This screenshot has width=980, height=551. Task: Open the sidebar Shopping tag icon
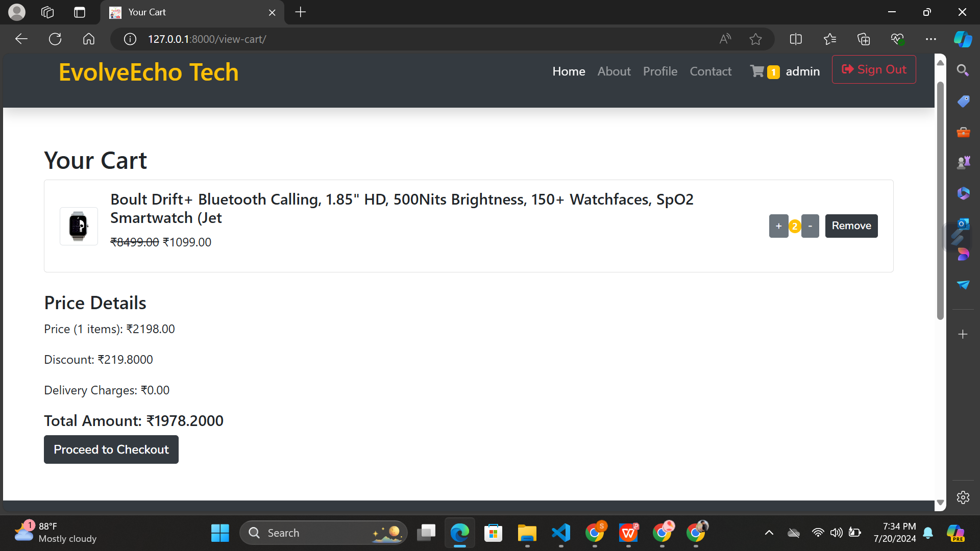(963, 101)
